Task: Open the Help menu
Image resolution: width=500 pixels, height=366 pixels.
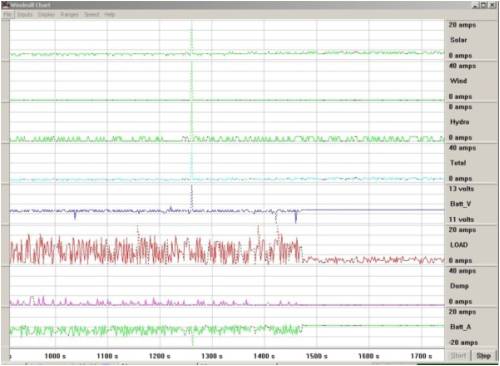Action: click(109, 15)
